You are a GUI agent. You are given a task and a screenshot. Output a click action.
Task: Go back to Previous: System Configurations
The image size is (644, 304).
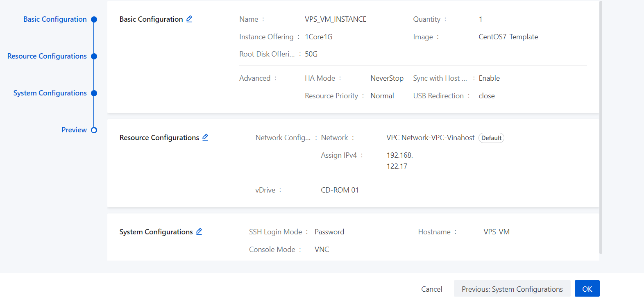tap(512, 289)
